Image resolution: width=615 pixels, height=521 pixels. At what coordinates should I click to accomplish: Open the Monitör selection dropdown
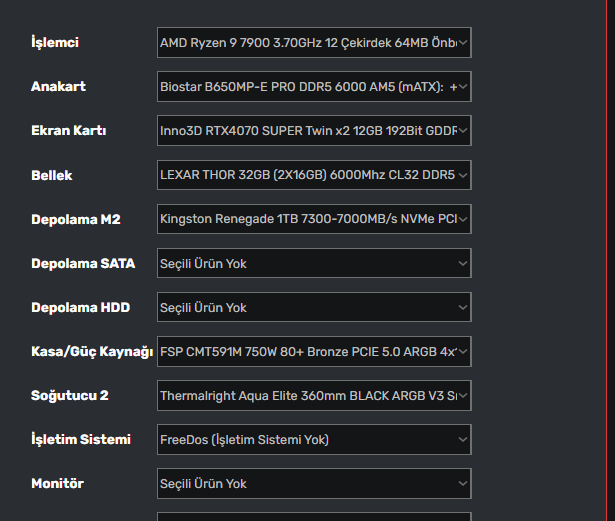313,483
